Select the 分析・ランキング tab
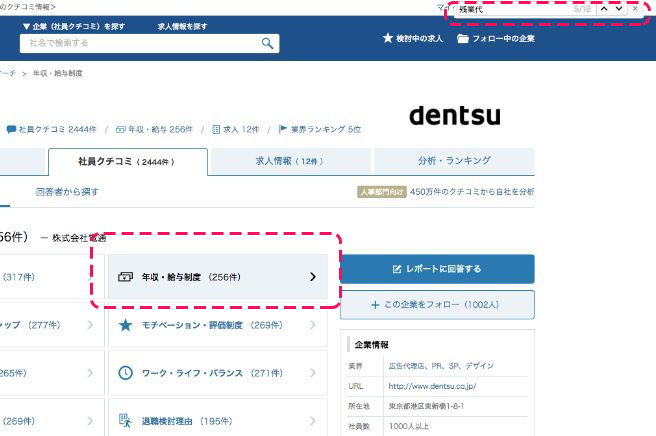The image size is (656, 436). pyautogui.click(x=454, y=161)
